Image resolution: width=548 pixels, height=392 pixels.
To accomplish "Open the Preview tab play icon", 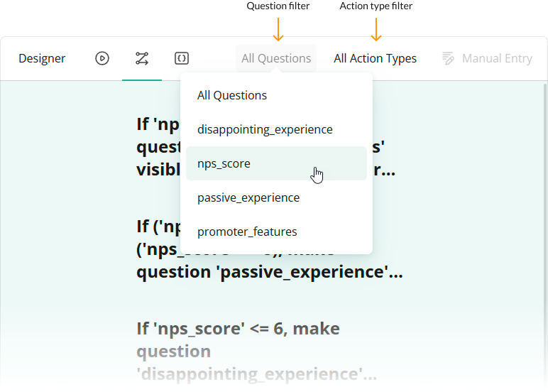I will tap(102, 58).
